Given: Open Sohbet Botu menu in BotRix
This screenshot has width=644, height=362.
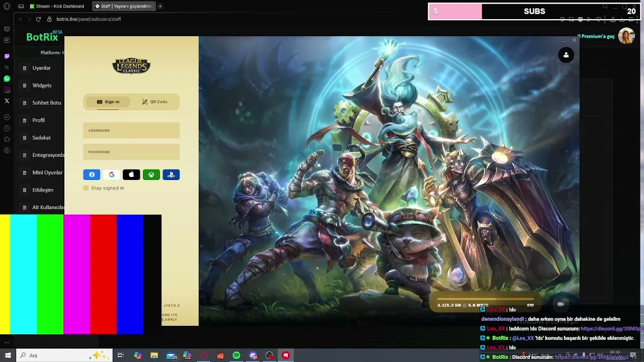Looking at the screenshot, I should 47,103.
